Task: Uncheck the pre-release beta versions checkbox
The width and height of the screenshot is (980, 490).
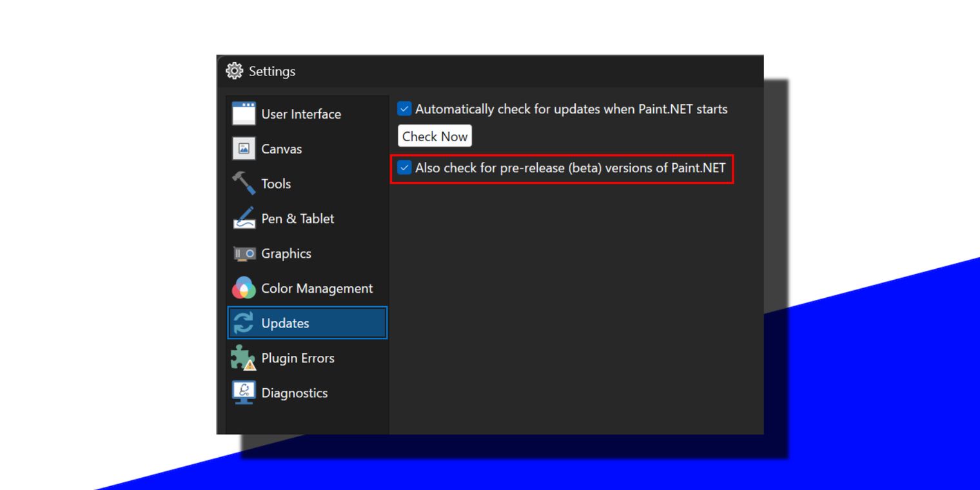Action: coord(404,168)
